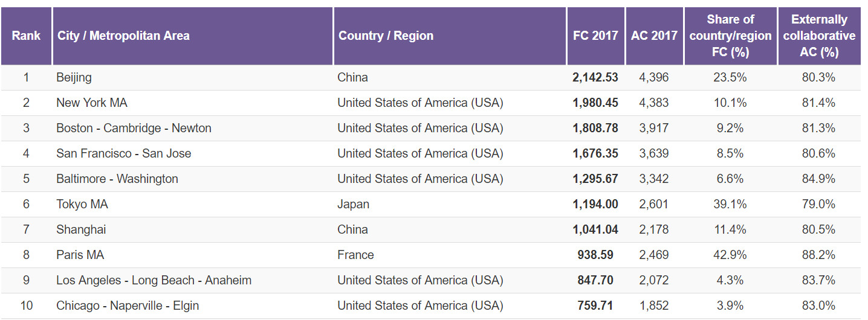This screenshot has height=320, width=868.
Task: Click Japan in the country column
Action: click(353, 204)
